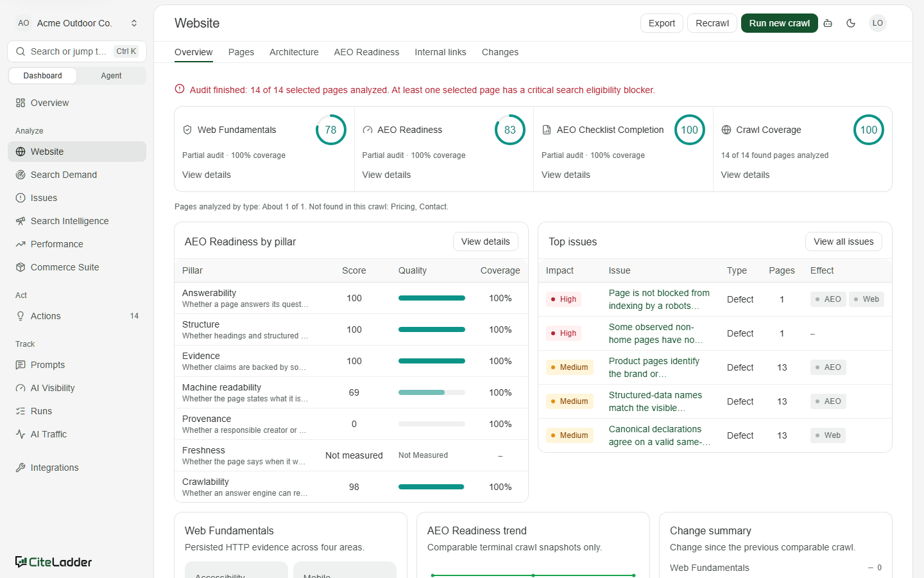Open the 'Canonical declarations agree' issue
The height and width of the screenshot is (578, 924).
(659, 435)
